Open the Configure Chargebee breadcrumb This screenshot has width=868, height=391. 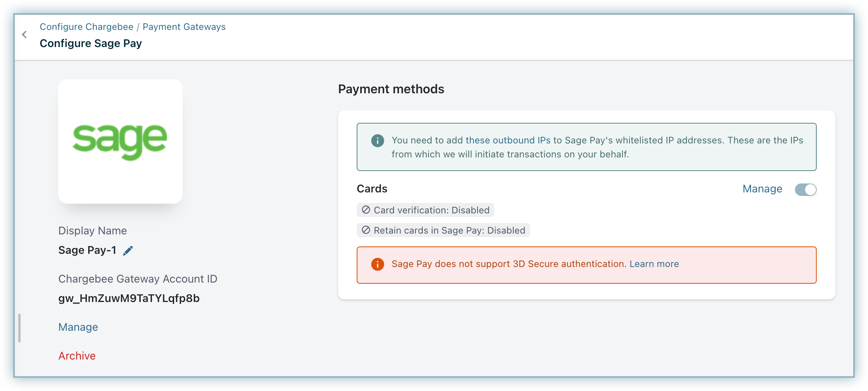(x=86, y=27)
